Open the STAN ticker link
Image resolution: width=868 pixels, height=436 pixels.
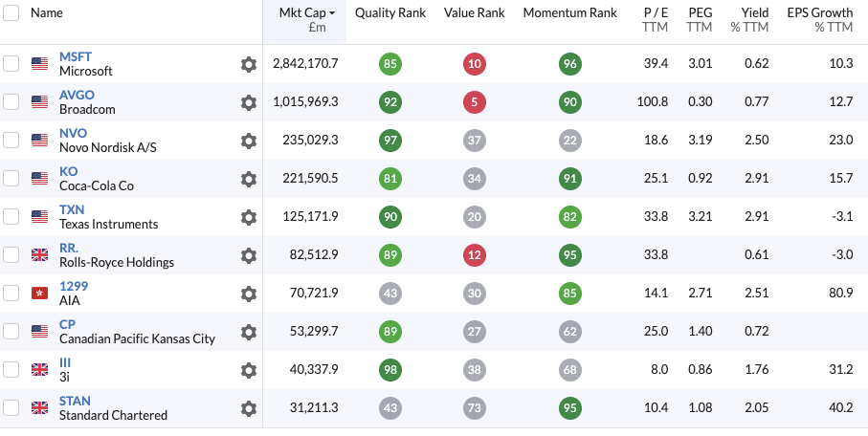click(75, 401)
